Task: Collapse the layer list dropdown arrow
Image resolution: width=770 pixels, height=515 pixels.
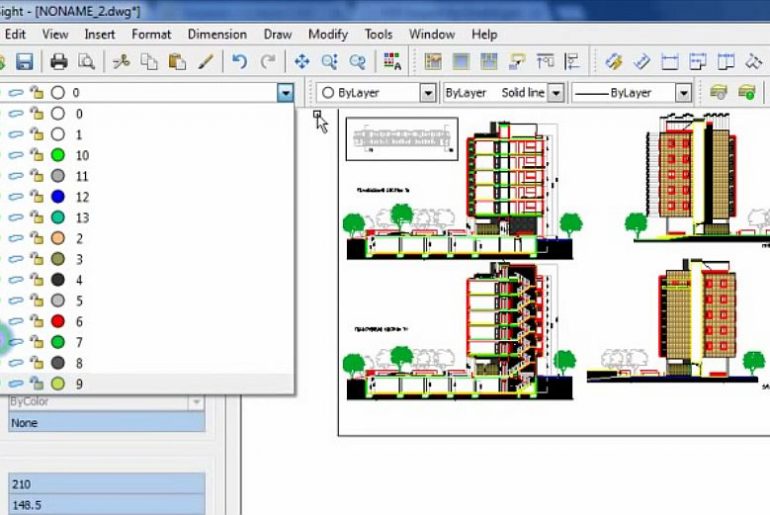Action: click(286, 93)
